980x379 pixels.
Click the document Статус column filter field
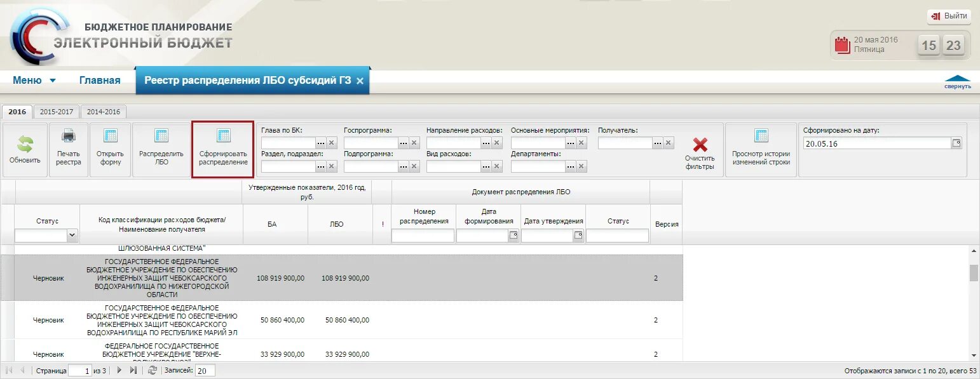617,236
